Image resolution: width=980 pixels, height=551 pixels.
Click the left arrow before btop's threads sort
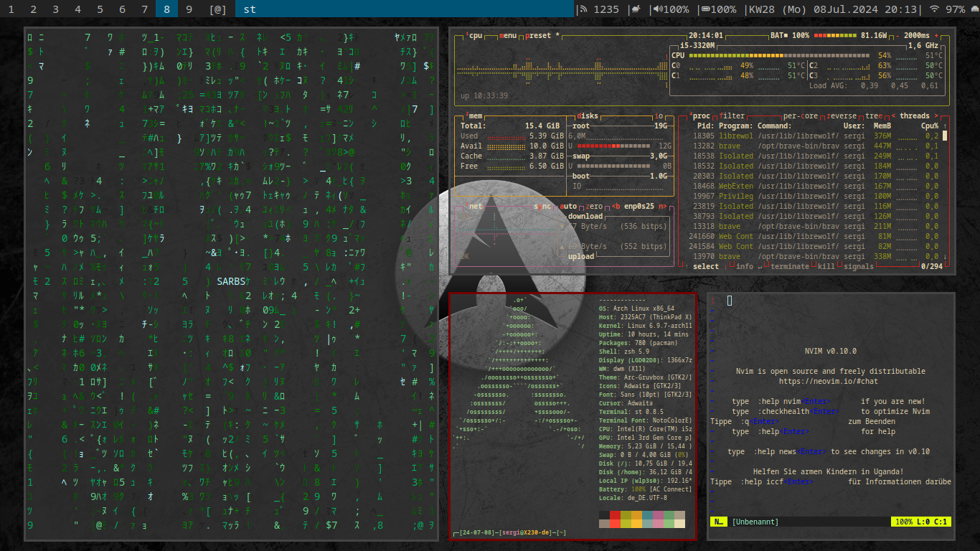(893, 116)
